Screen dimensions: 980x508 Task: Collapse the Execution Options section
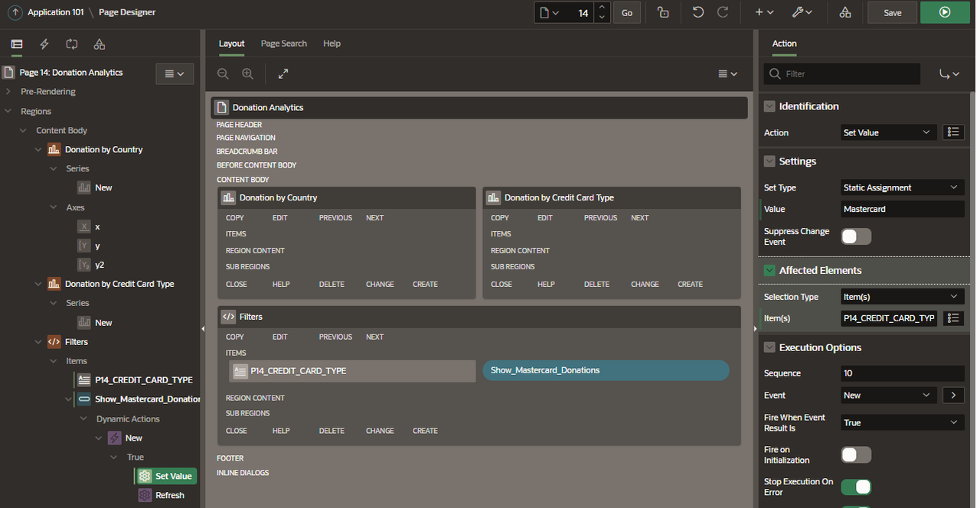(769, 347)
